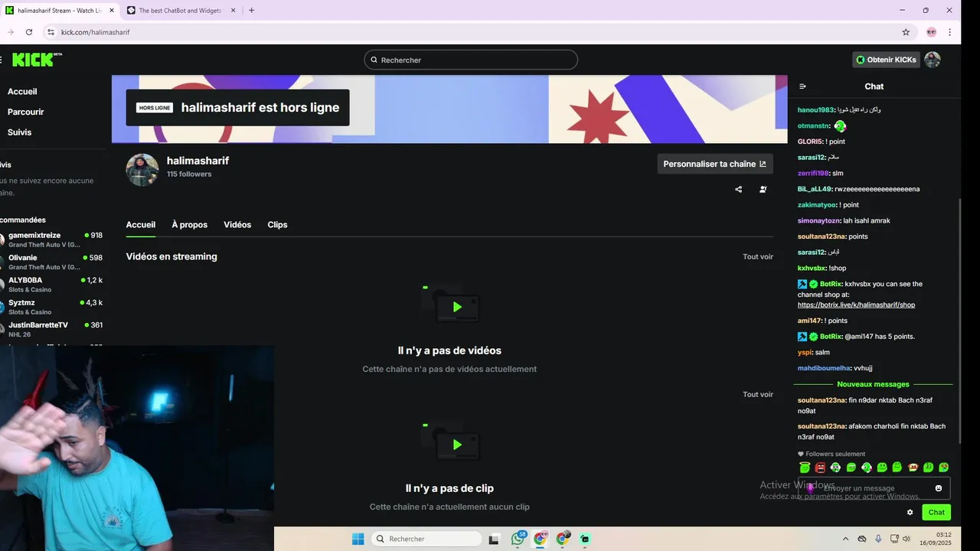Open the Accueil channel tab
Viewport: 980px width, 551px height.
pyautogui.click(x=141, y=225)
